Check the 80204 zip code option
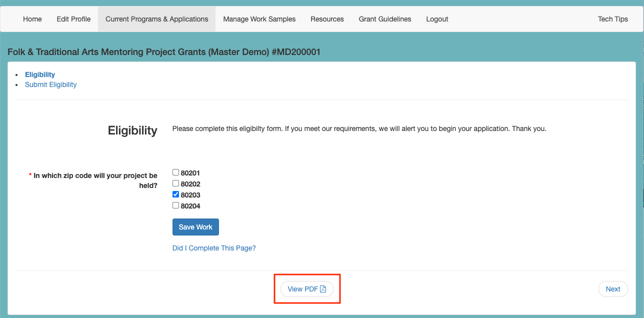Viewport: 644px width, 318px height. pyautogui.click(x=175, y=205)
